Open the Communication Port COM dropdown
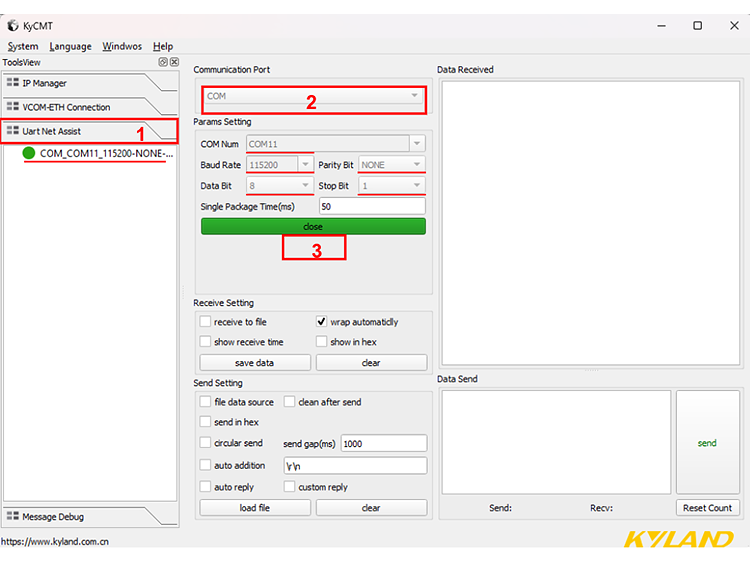The width and height of the screenshot is (750, 563). 314,96
